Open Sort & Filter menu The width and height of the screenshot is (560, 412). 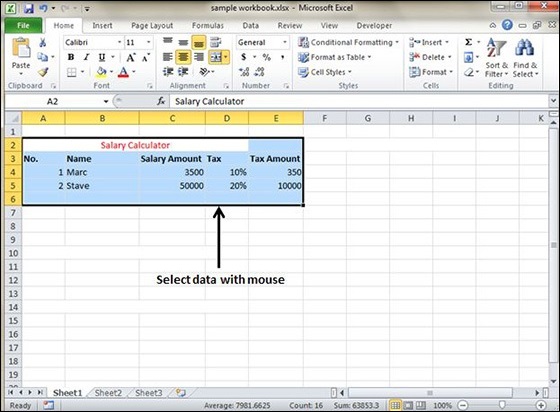pos(496,58)
